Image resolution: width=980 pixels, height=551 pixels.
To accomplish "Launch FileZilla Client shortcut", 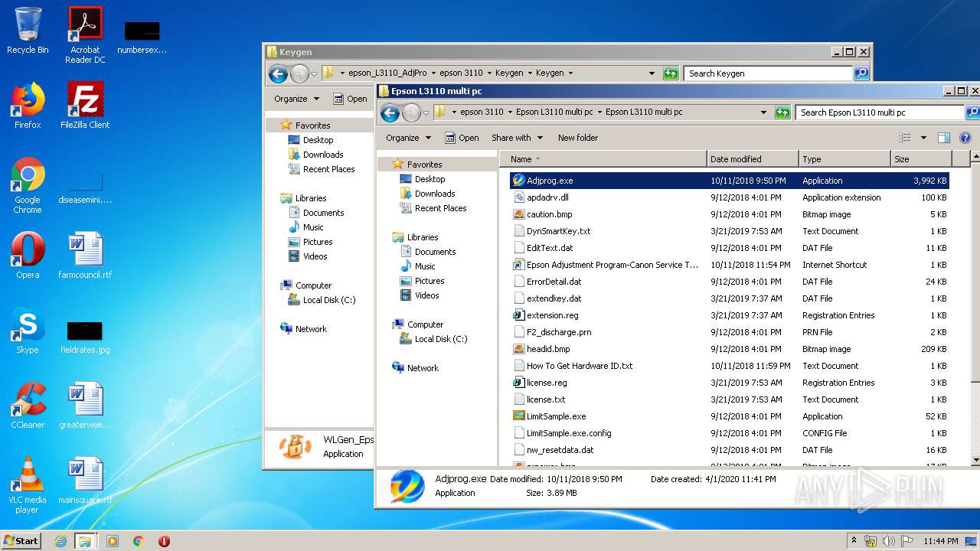I will click(x=85, y=106).
